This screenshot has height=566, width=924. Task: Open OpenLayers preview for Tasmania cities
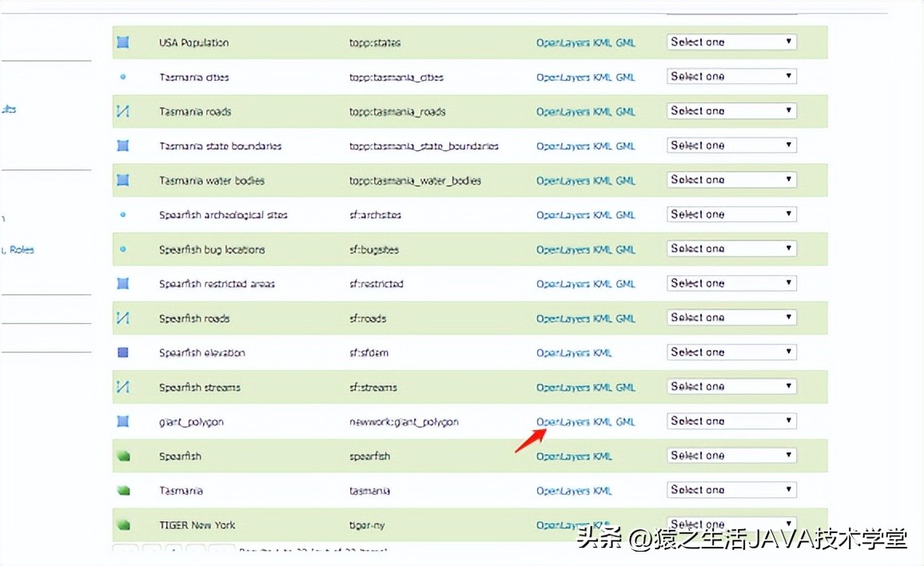pos(563,78)
